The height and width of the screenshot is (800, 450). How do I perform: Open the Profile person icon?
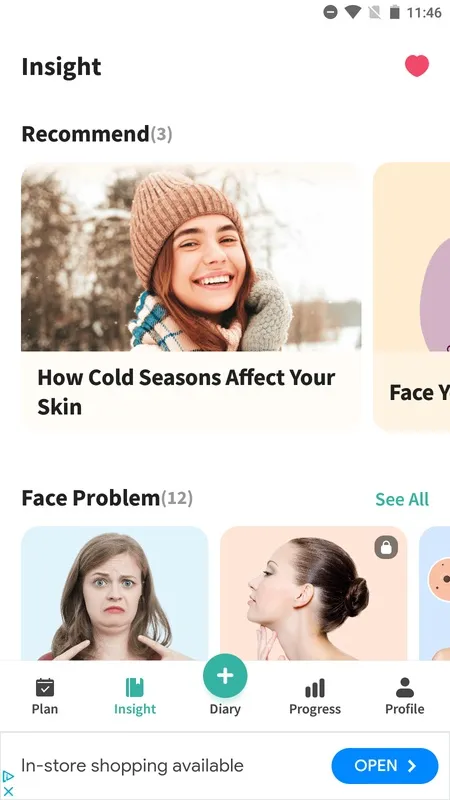(x=405, y=687)
